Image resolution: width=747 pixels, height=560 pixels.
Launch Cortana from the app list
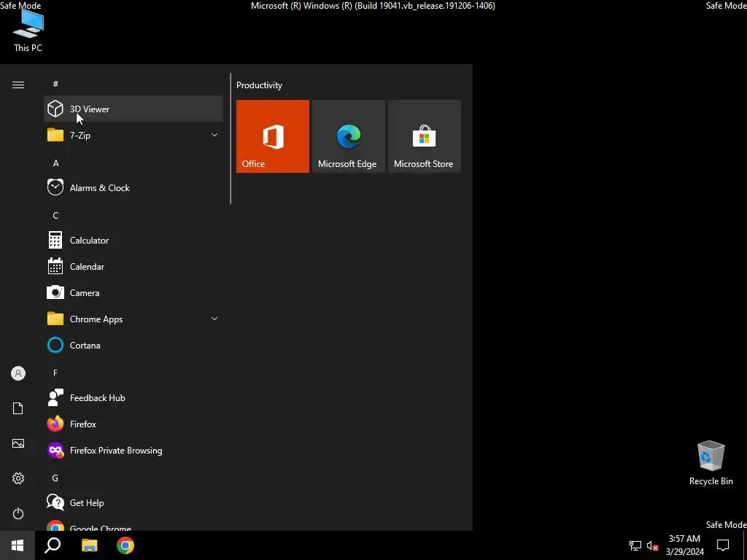tap(133, 345)
